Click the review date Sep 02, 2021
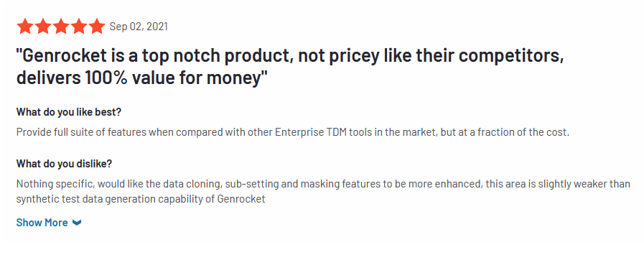644x278 pixels. coord(139,27)
